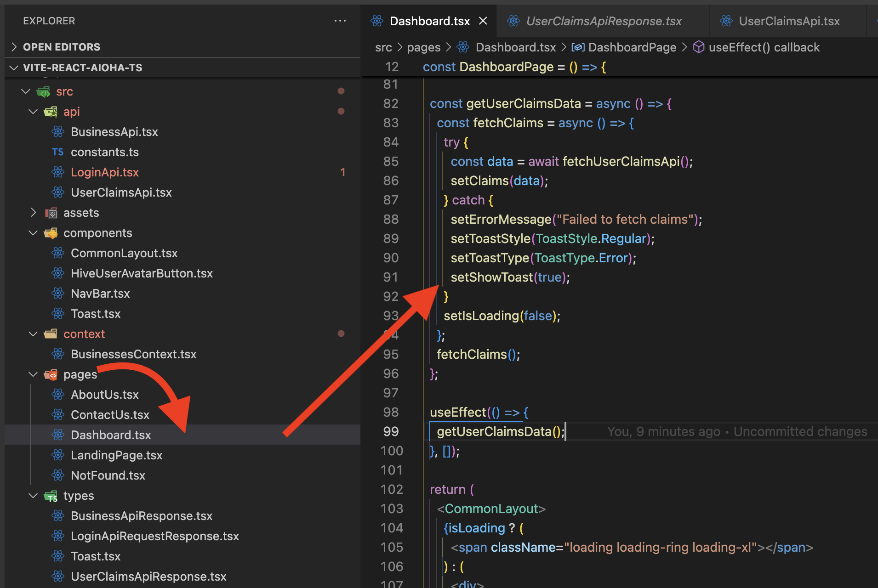Click the React icon beside NotFound.tsx

point(58,475)
